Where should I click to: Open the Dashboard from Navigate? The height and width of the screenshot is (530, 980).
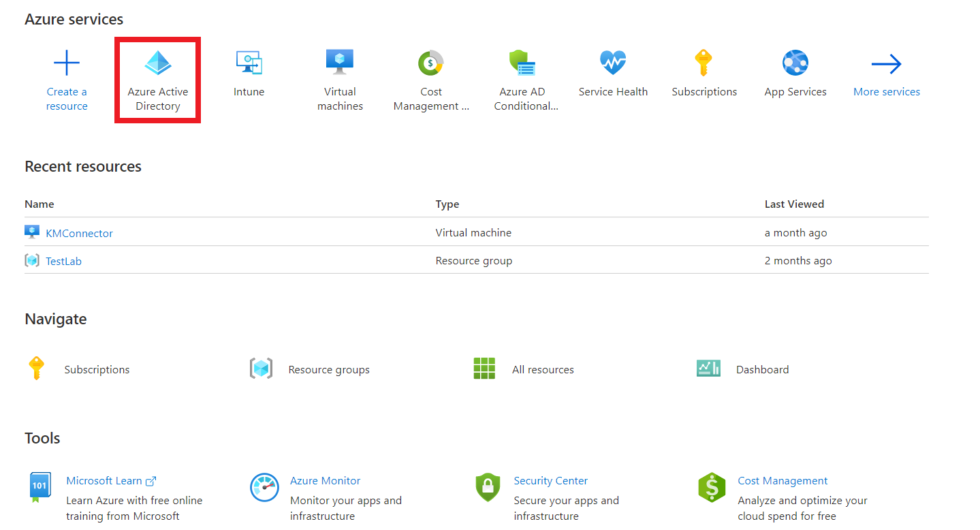pos(761,369)
